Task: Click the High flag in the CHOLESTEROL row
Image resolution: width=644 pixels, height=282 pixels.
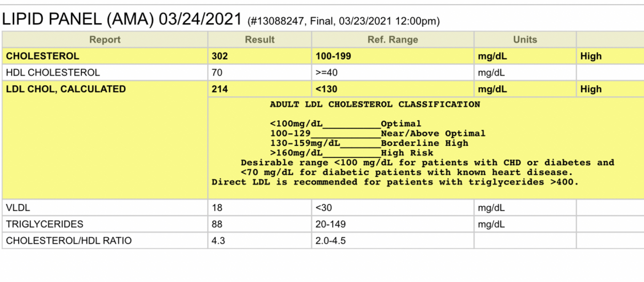Action: (591, 56)
